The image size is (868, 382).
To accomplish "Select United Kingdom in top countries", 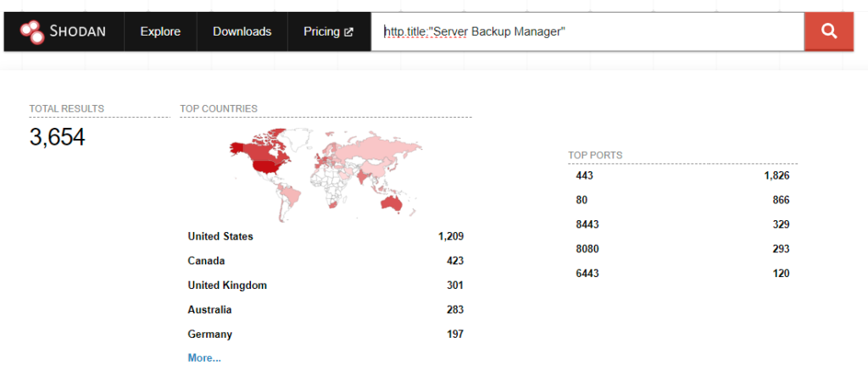I will pos(227,285).
